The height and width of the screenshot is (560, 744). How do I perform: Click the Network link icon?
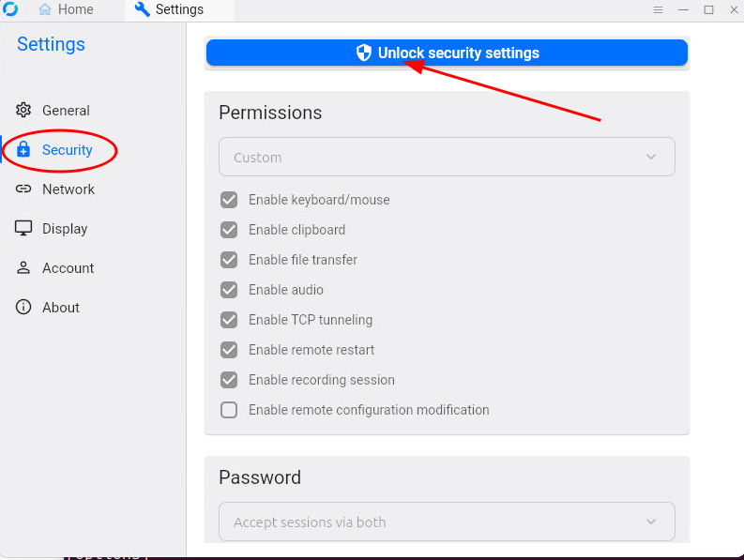23,189
